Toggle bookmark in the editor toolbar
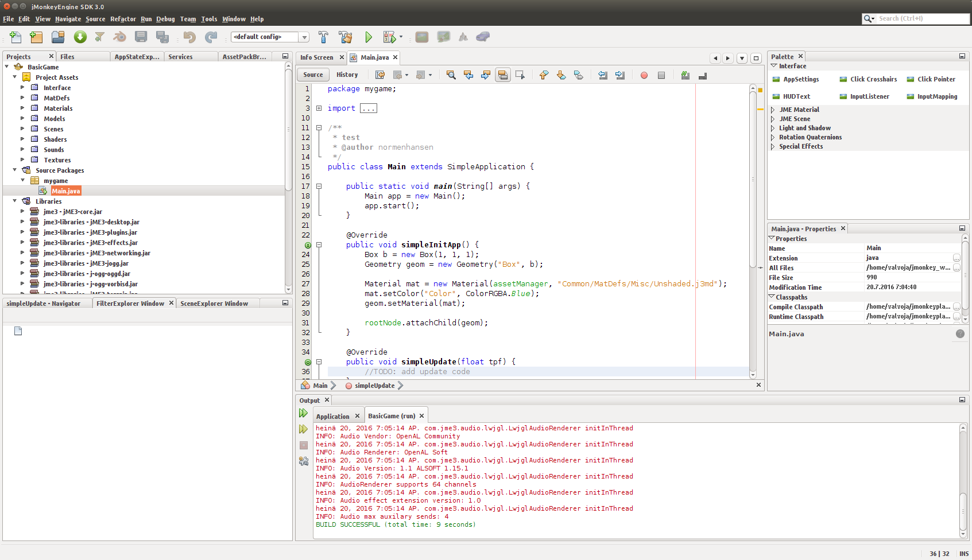 (579, 75)
